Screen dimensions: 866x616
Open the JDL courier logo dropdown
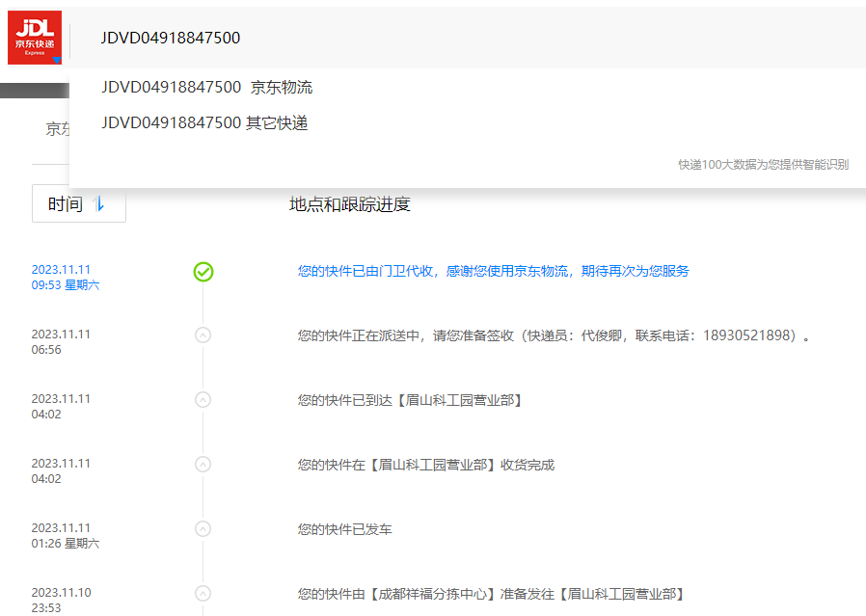[35, 38]
